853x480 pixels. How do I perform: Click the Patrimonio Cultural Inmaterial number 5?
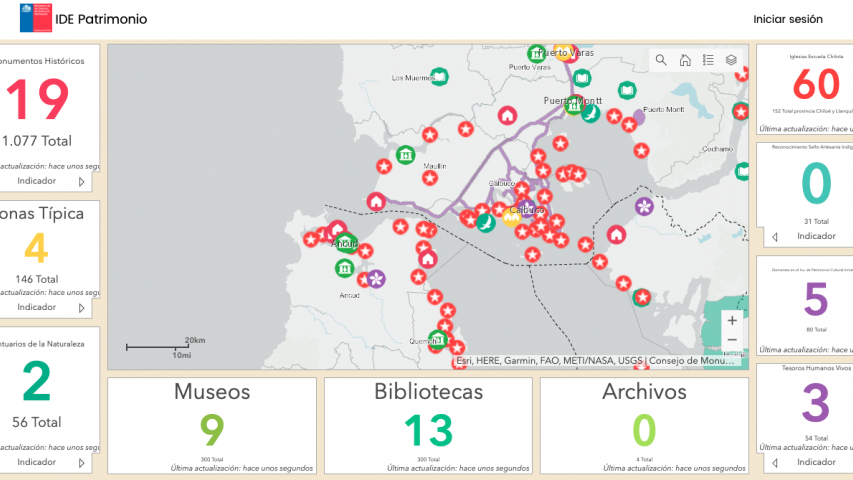[x=816, y=299]
